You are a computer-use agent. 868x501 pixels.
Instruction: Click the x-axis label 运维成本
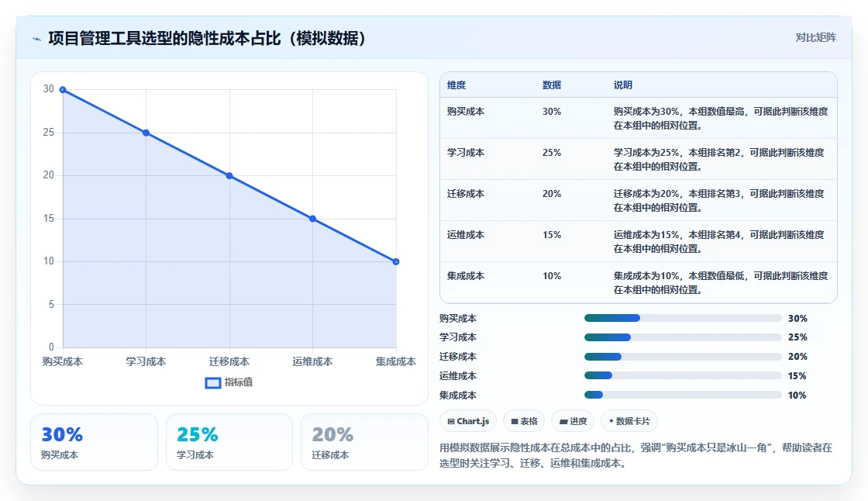(313, 361)
